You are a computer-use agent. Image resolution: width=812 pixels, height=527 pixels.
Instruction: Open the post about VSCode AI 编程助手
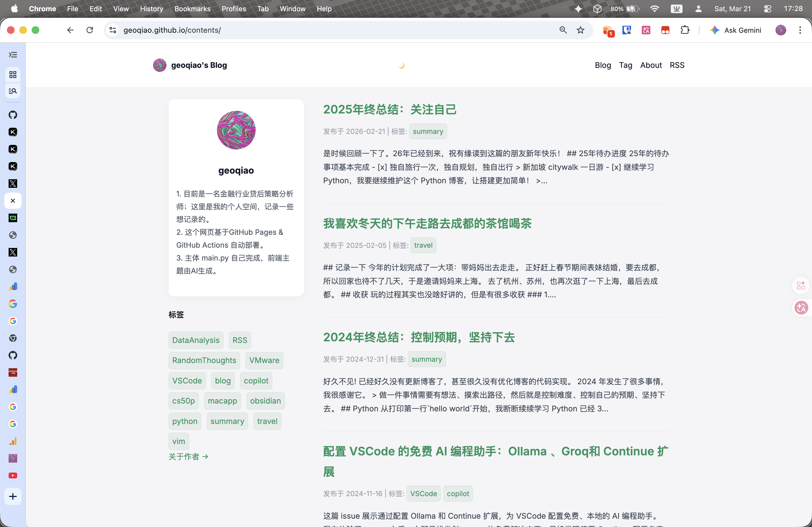496,461
